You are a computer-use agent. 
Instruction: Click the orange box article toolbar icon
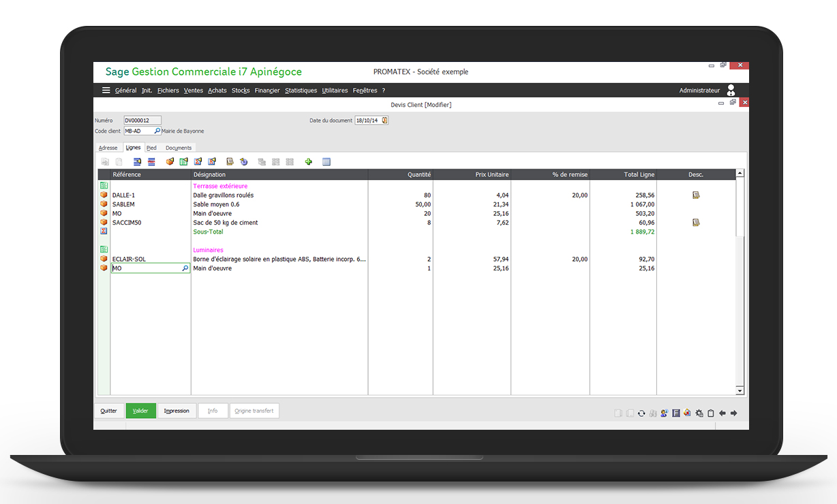[170, 161]
